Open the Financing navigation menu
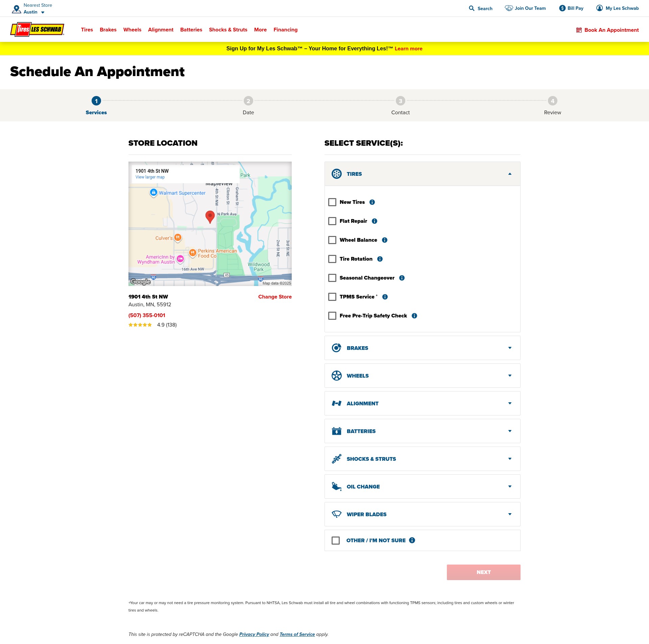The width and height of the screenshot is (649, 644). [x=286, y=30]
